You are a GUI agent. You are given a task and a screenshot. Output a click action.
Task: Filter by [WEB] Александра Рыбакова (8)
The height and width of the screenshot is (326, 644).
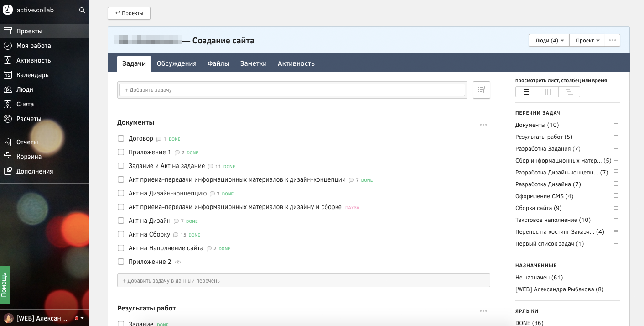tap(559, 289)
